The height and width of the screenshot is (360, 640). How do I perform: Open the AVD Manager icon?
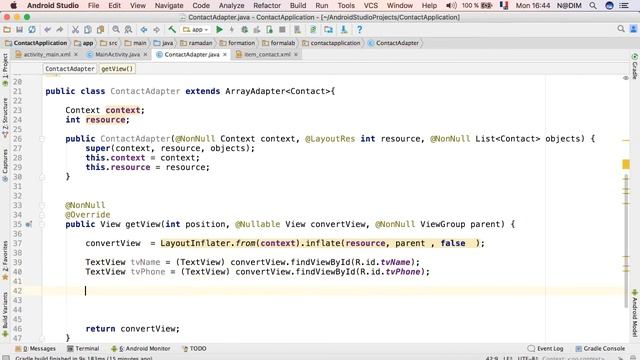click(298, 29)
